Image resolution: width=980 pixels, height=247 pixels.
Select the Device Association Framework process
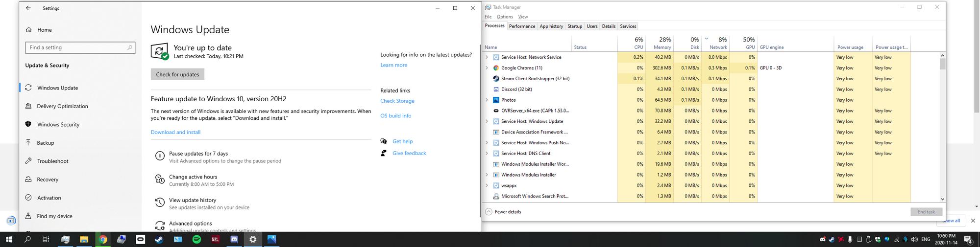(x=534, y=132)
